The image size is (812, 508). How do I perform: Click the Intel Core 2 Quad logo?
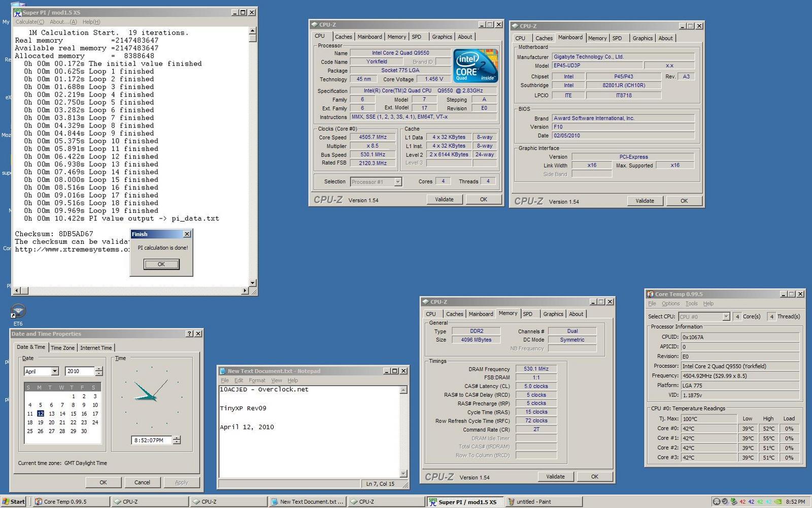(x=476, y=66)
